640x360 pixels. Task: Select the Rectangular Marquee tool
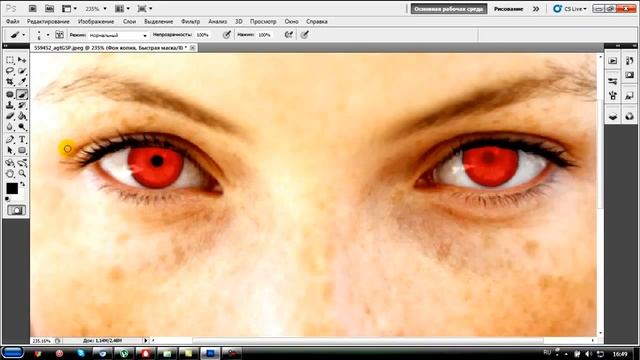pyautogui.click(x=10, y=60)
